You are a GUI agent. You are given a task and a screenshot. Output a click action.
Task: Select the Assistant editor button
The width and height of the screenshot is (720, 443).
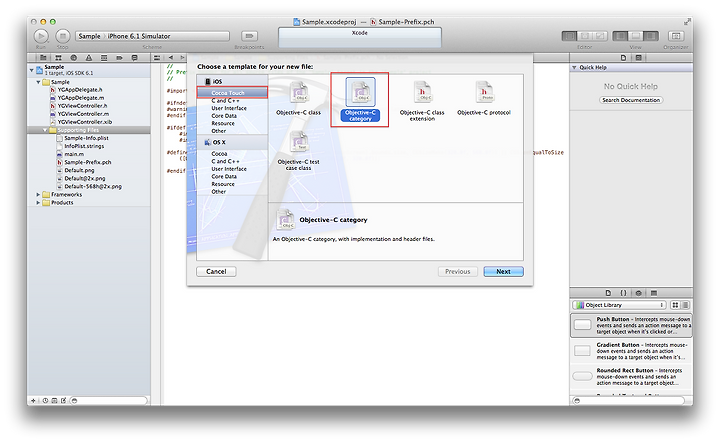pyautogui.click(x=585, y=36)
